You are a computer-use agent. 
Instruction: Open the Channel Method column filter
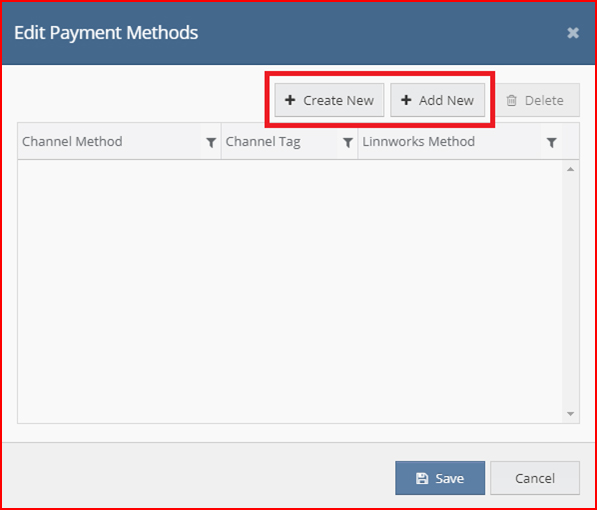[211, 142]
